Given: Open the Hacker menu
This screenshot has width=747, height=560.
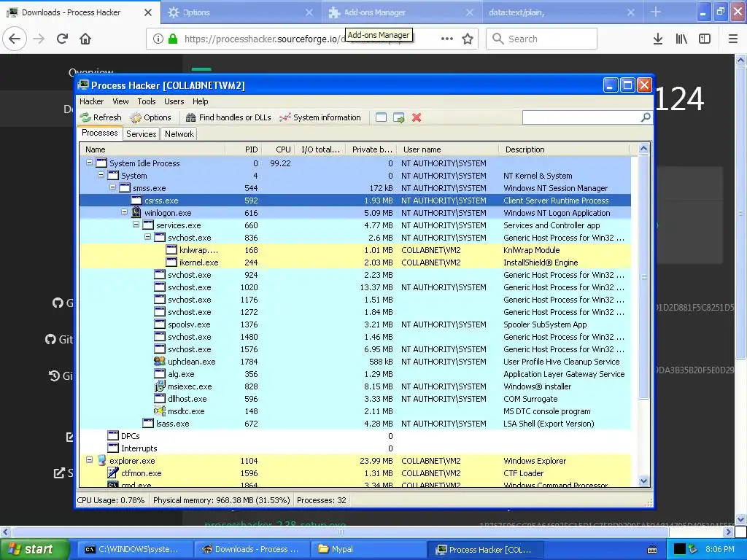Looking at the screenshot, I should 91,101.
